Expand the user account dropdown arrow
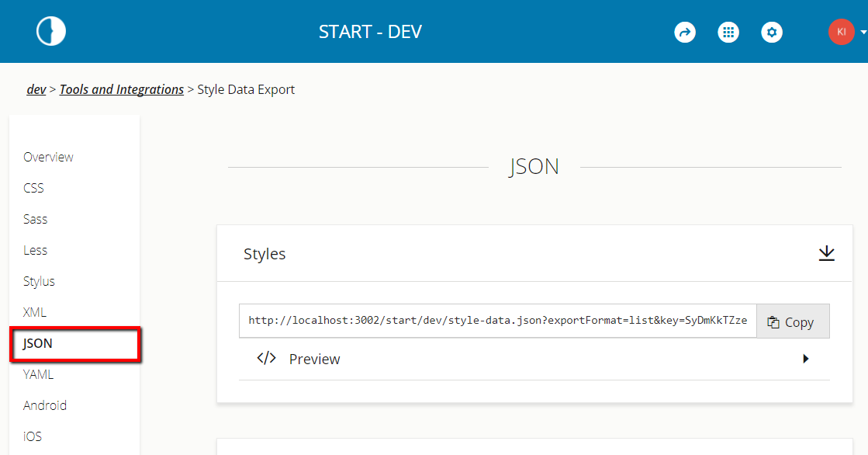The image size is (868, 455). point(863,32)
